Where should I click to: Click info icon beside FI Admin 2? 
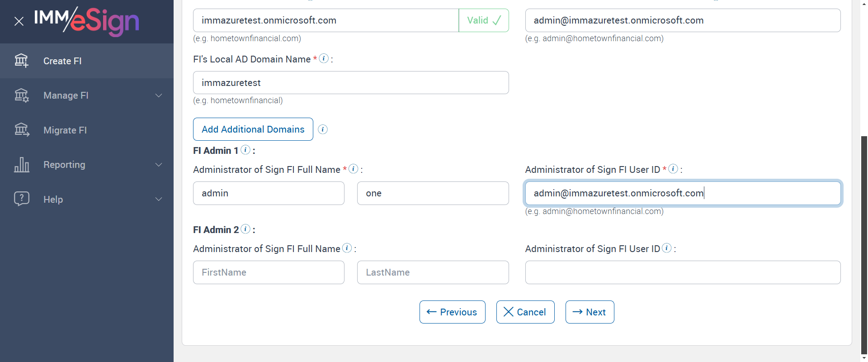point(245,229)
